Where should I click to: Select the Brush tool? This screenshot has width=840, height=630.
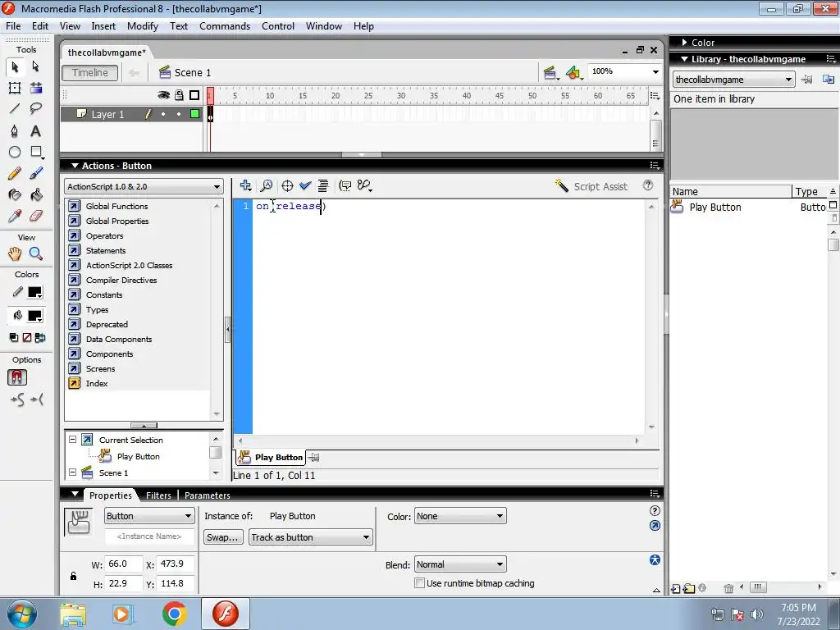pos(36,173)
